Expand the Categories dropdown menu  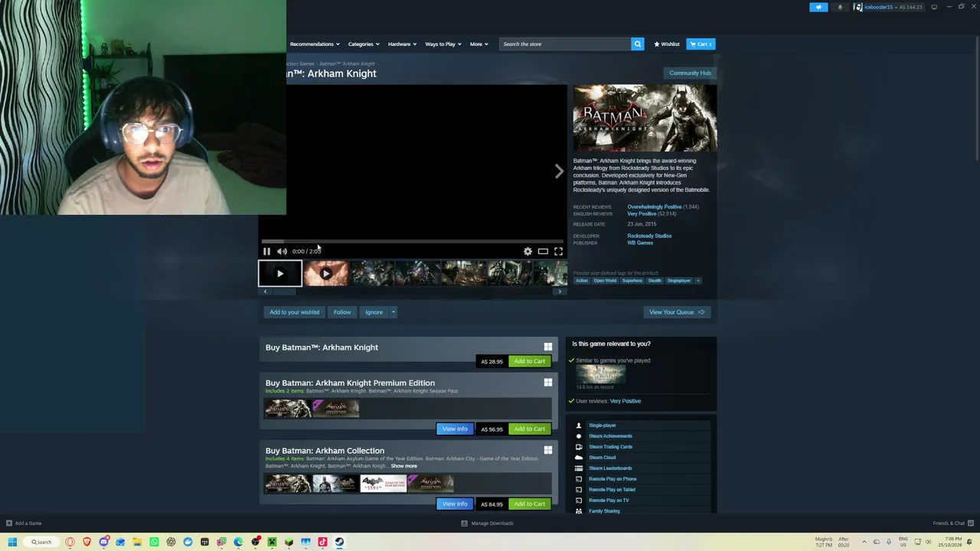364,44
